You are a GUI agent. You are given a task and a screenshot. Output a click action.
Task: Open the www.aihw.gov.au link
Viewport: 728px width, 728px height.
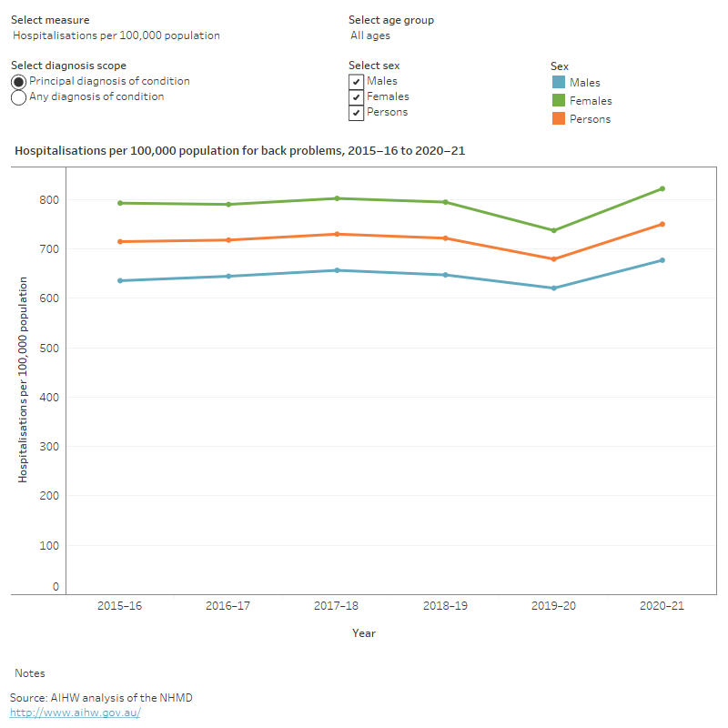click(x=76, y=713)
